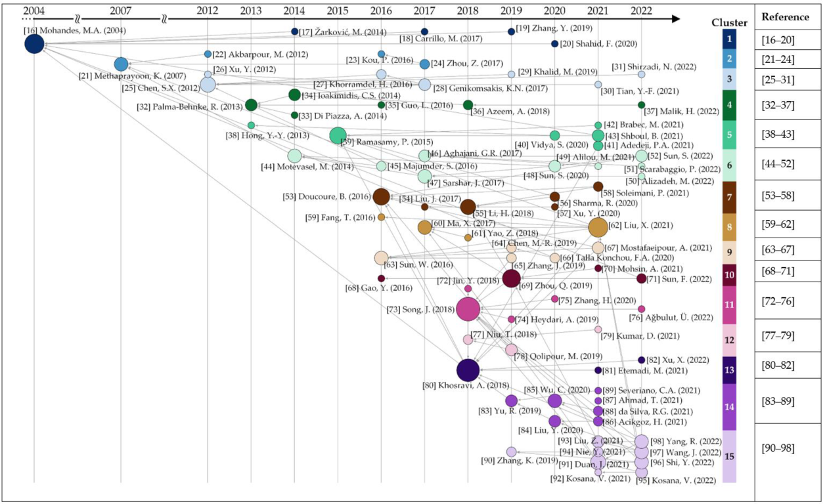Click the dark purple Khosravi, A. (2018) node
This screenshot has height=504, width=825.
[468, 370]
